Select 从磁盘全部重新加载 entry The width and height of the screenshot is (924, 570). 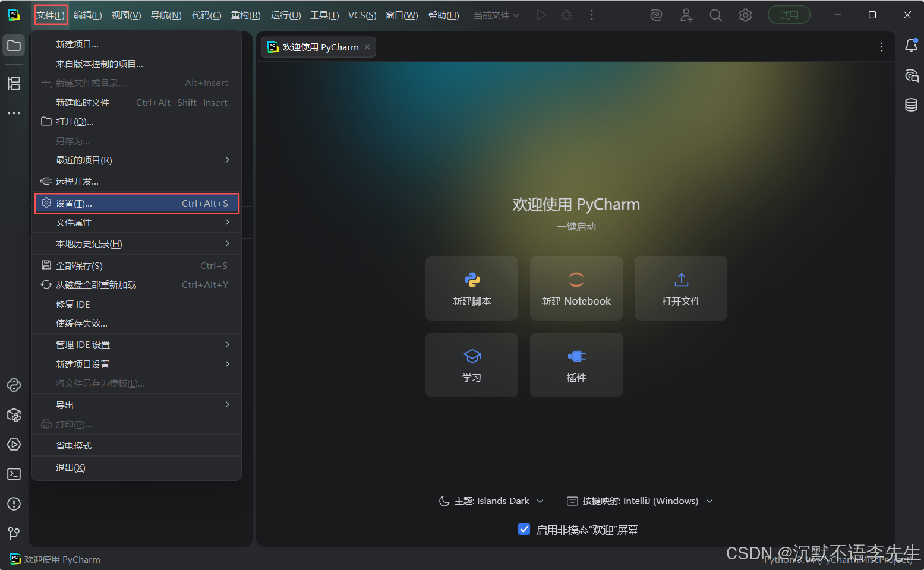pyautogui.click(x=137, y=284)
